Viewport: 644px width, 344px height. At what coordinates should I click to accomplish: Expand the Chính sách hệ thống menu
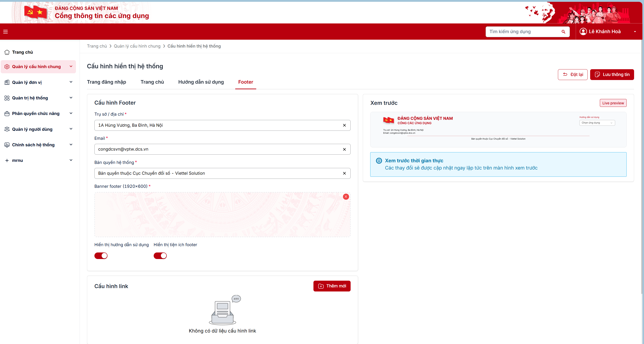(x=71, y=144)
